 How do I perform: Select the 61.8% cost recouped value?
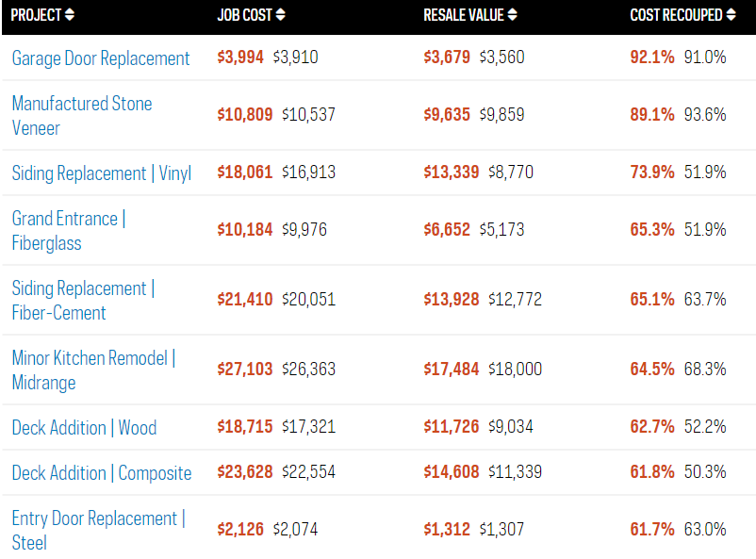[x=652, y=472]
